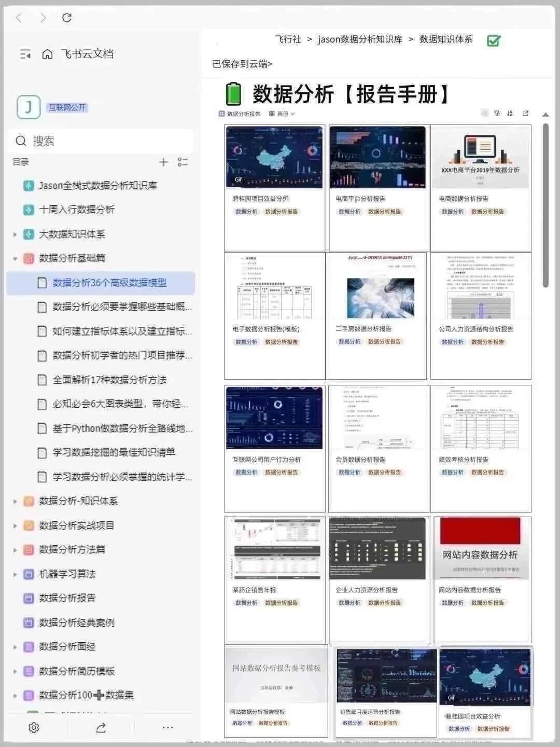Collapse the sidebar using the hamburger icon
560x747 pixels.
tap(23, 53)
